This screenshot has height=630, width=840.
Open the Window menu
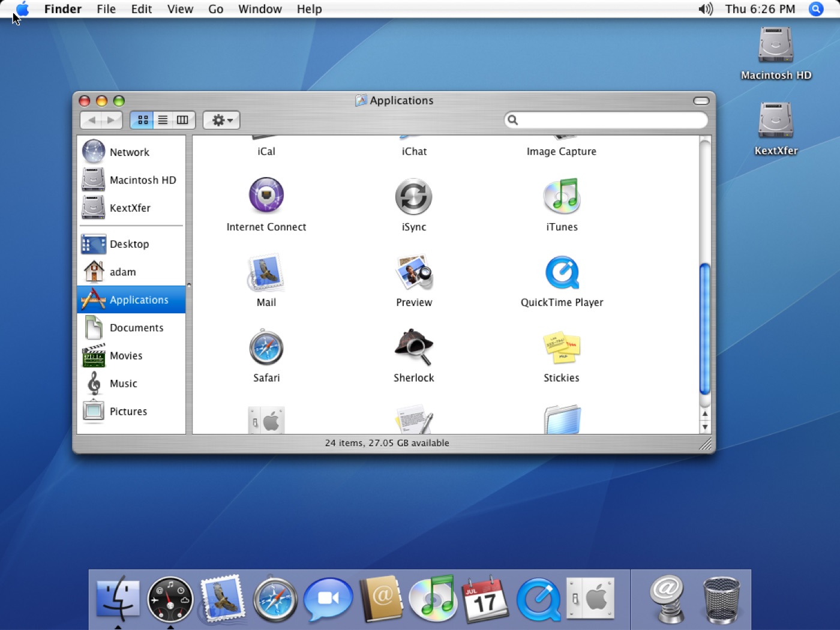coord(260,9)
